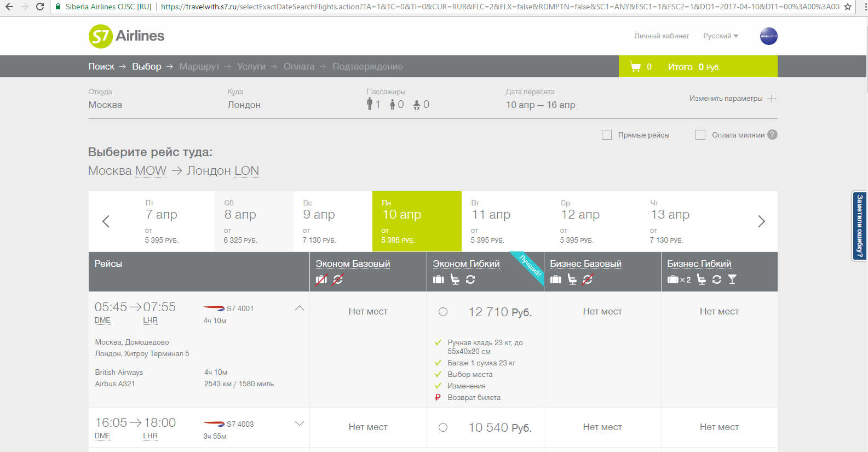Click the baggage icon under Эконом Гибкий

[439, 279]
